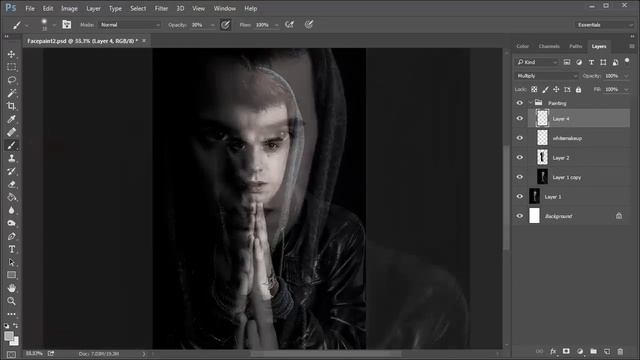Select the Dodge tool
The image size is (640, 360).
[x=11, y=223]
